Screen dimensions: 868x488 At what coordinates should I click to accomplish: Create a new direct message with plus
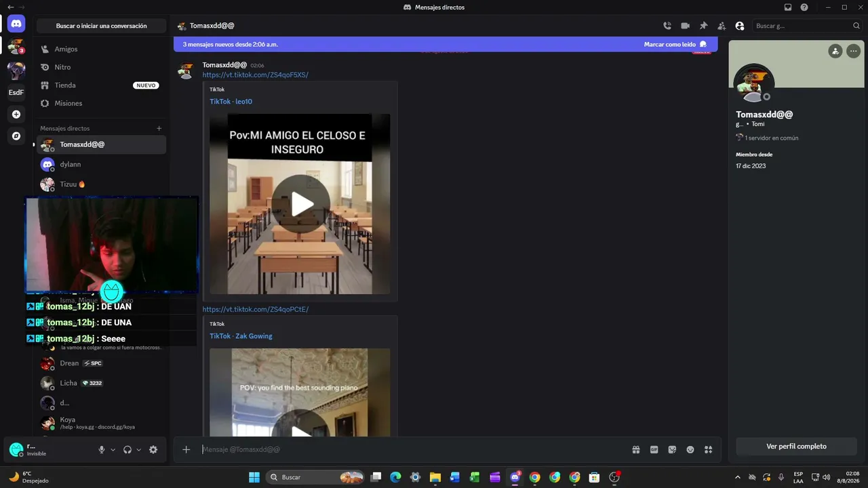pyautogui.click(x=159, y=128)
